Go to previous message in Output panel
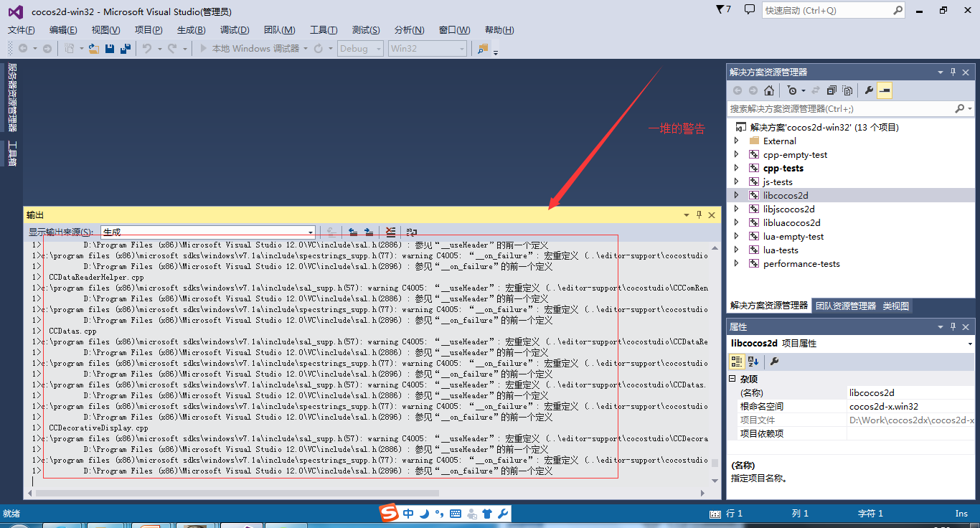This screenshot has height=528, width=980. point(353,232)
